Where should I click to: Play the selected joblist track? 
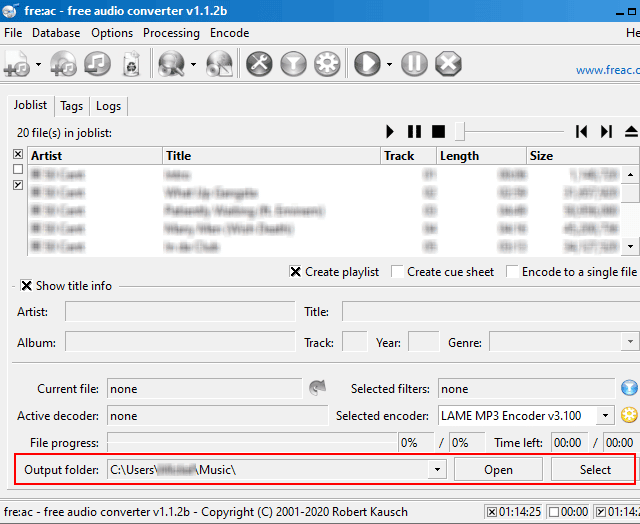(390, 132)
